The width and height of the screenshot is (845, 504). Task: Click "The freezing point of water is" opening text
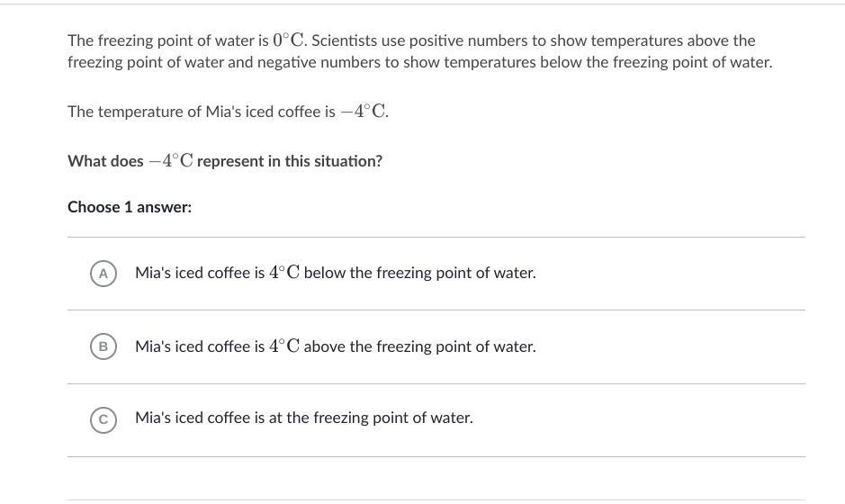(167, 40)
